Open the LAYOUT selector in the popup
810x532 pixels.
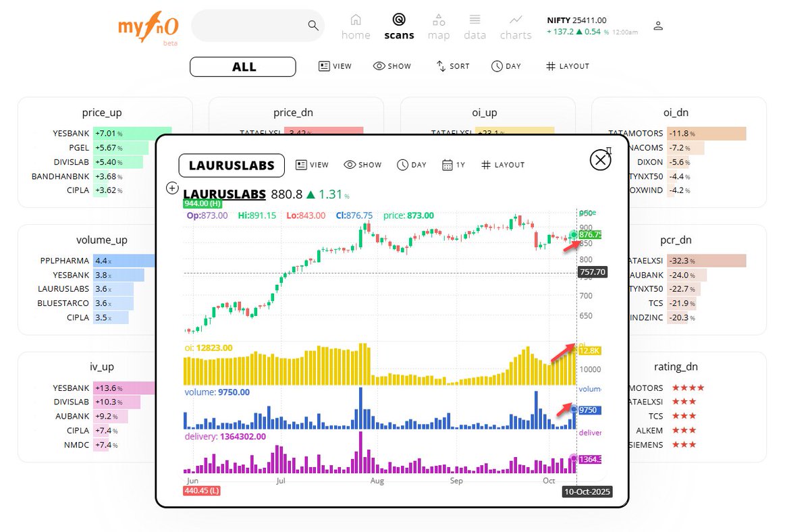pos(502,164)
